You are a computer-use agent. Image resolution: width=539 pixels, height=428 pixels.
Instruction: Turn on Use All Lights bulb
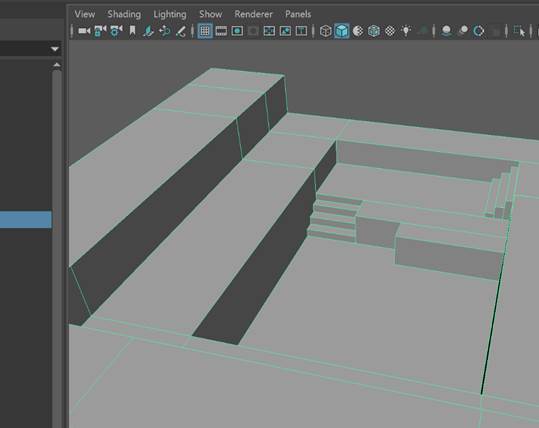click(406, 31)
